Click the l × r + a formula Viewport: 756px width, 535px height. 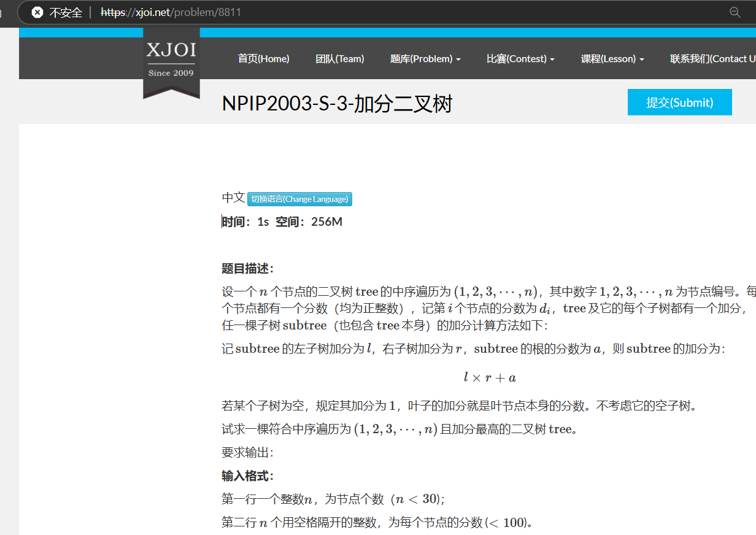coord(489,377)
